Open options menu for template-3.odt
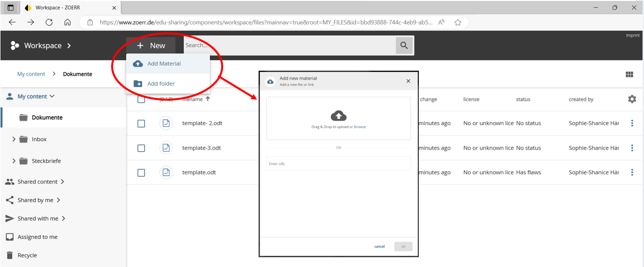The width and height of the screenshot is (644, 267). point(632,148)
